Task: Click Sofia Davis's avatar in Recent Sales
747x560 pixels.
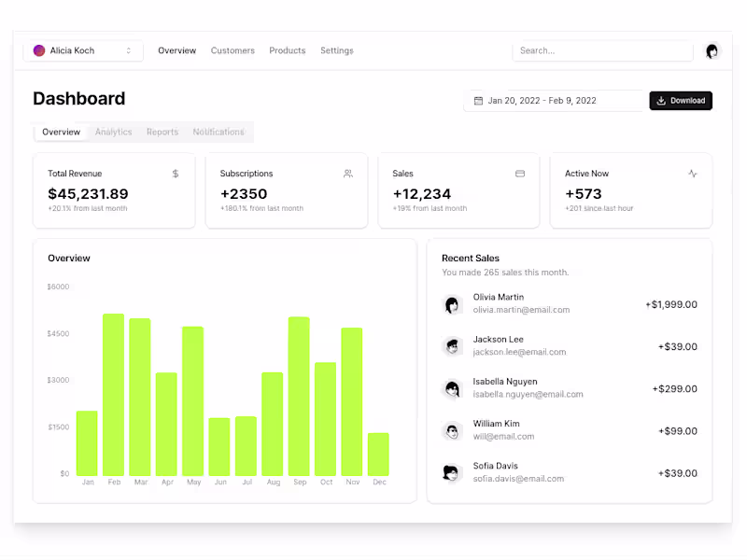Action: coord(452,472)
